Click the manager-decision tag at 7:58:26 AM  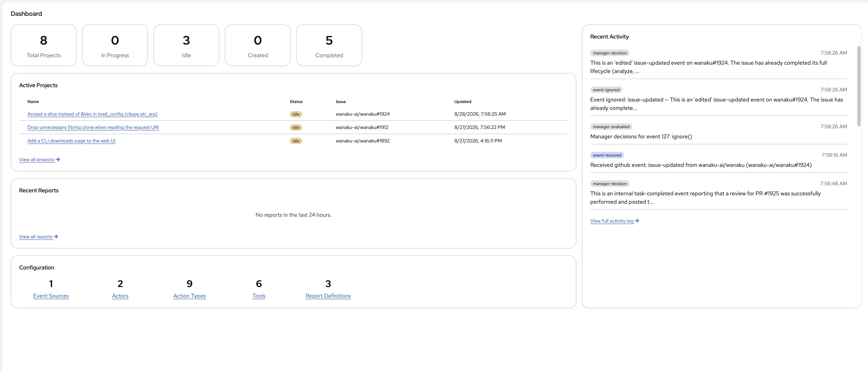coord(610,53)
